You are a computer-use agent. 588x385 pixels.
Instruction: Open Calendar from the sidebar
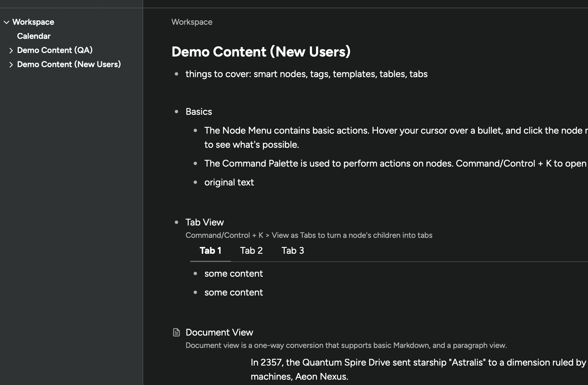34,36
